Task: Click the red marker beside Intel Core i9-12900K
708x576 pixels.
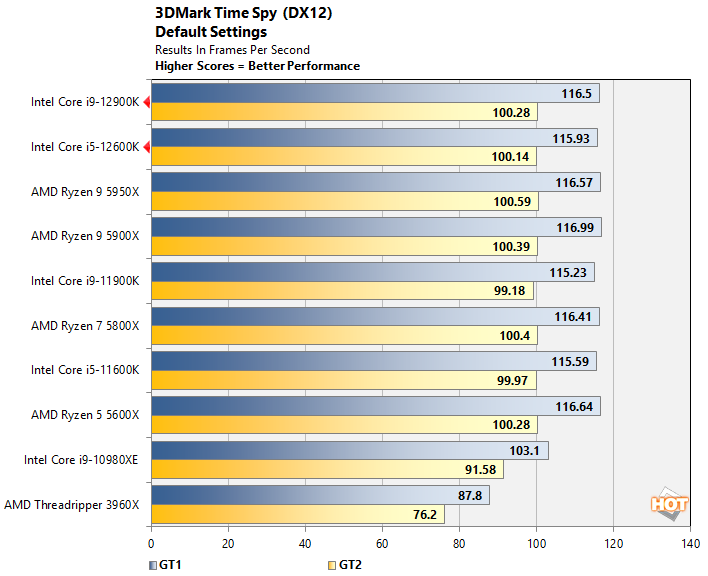Action: [146, 102]
